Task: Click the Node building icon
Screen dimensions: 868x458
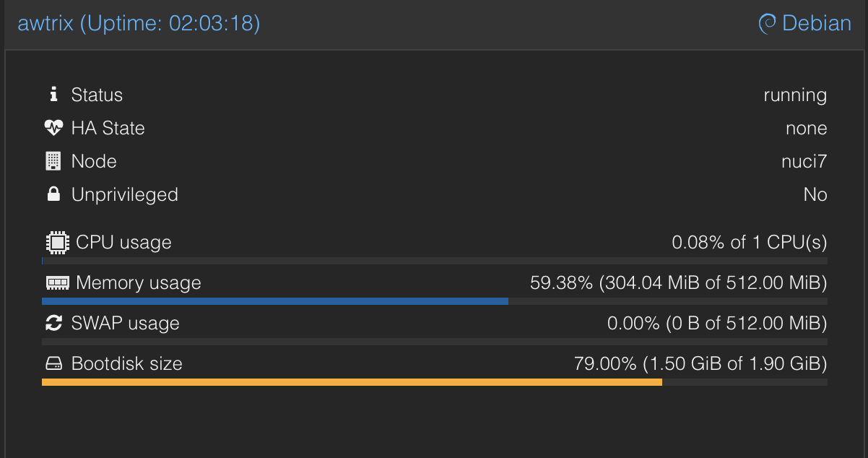Action: pos(53,161)
